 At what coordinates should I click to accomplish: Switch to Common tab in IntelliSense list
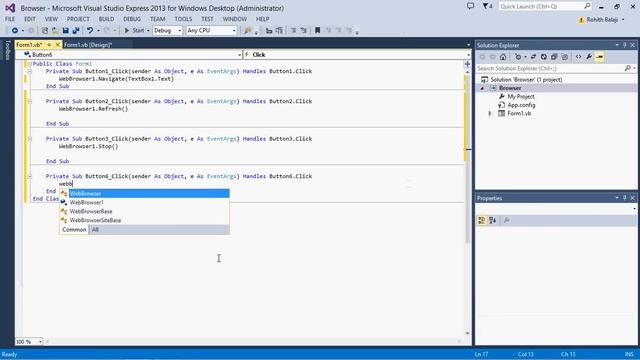74,230
